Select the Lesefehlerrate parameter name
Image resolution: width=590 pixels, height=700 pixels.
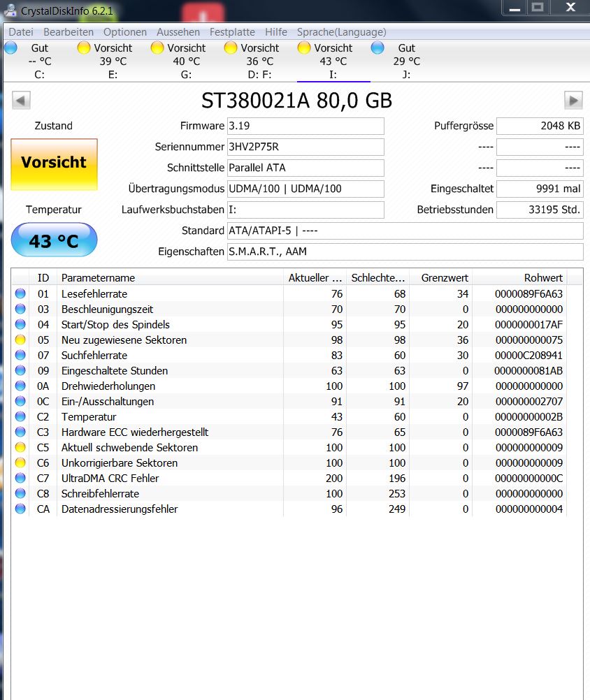point(94,293)
